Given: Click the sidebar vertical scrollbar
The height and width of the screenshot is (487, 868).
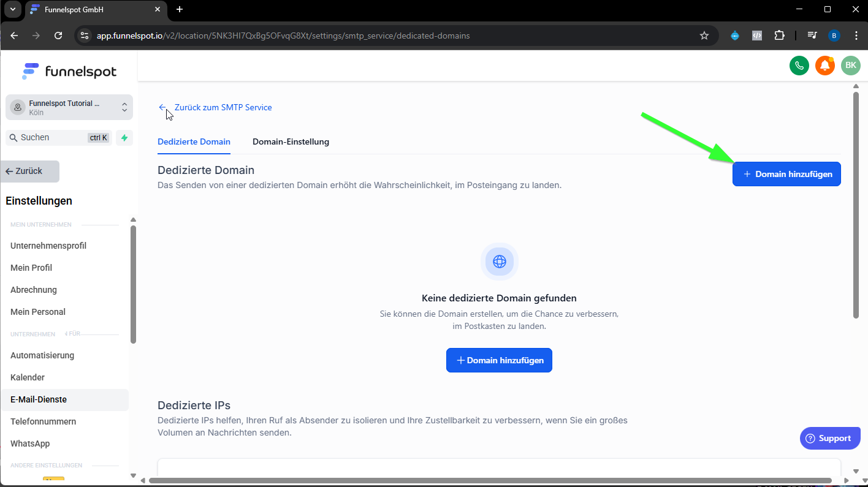Looking at the screenshot, I should 133,285.
